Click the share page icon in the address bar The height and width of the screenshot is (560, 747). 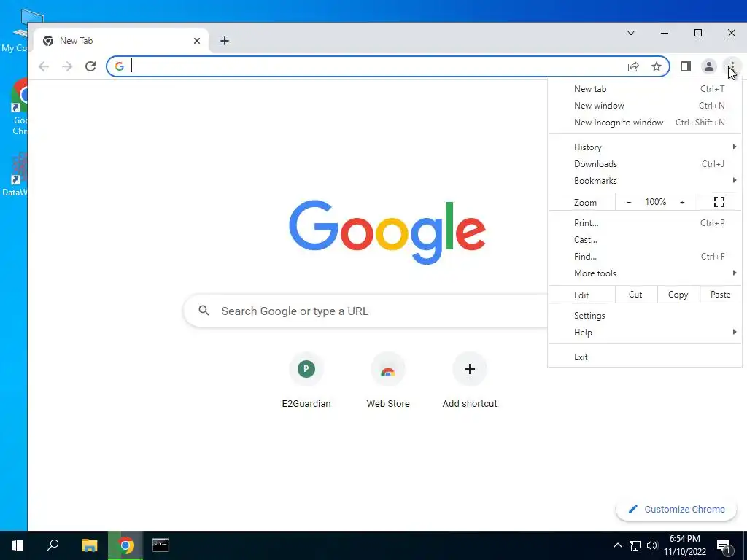(x=633, y=66)
